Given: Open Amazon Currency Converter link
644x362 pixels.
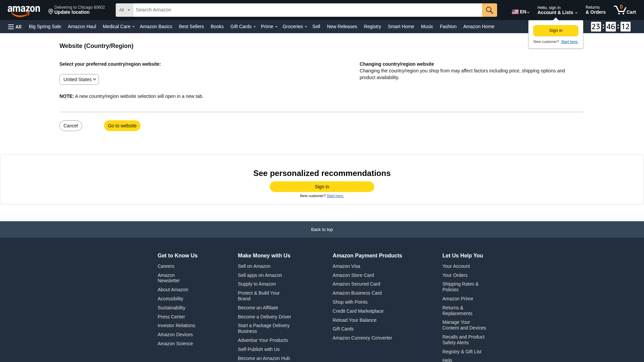Looking at the screenshot, I should point(362,338).
